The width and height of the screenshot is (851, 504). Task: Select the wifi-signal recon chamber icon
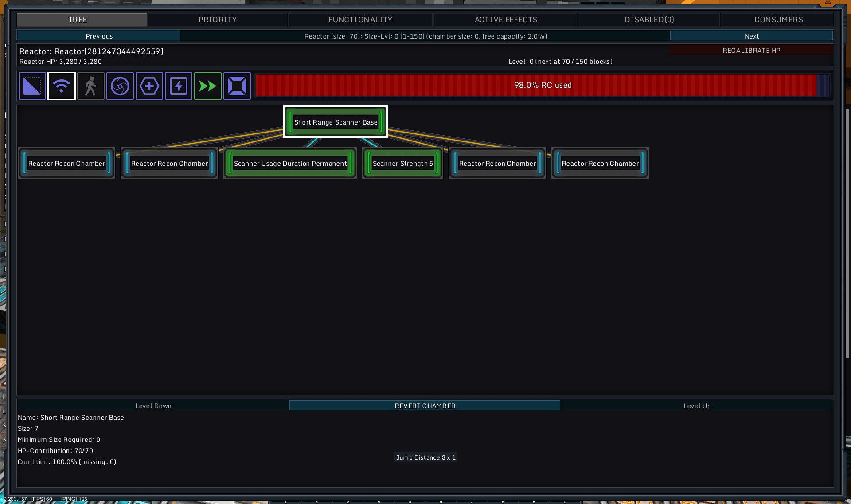click(x=61, y=86)
